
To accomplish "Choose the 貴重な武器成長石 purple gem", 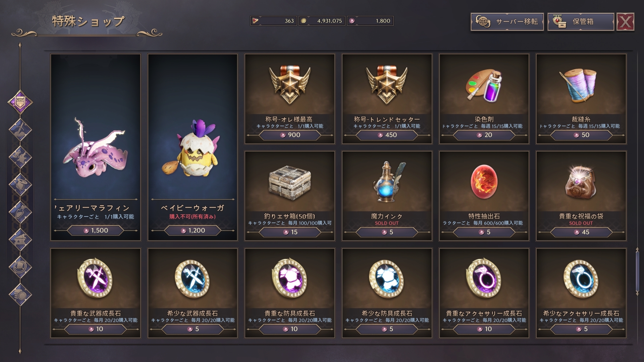I will pyautogui.click(x=96, y=293).
